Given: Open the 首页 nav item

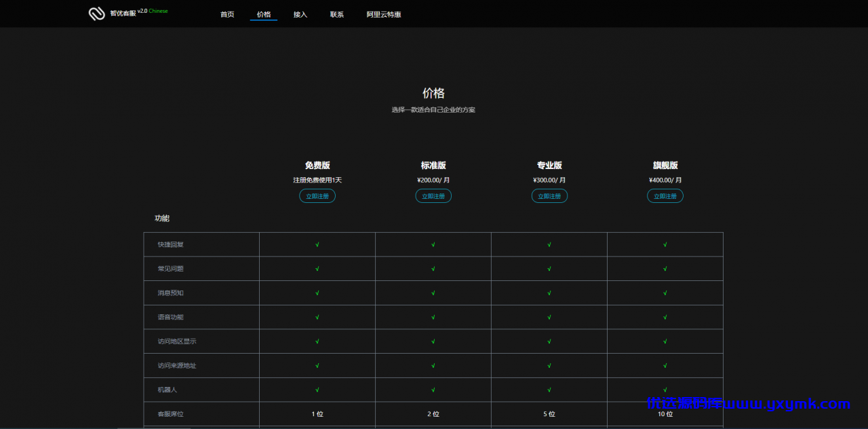Looking at the screenshot, I should (227, 14).
